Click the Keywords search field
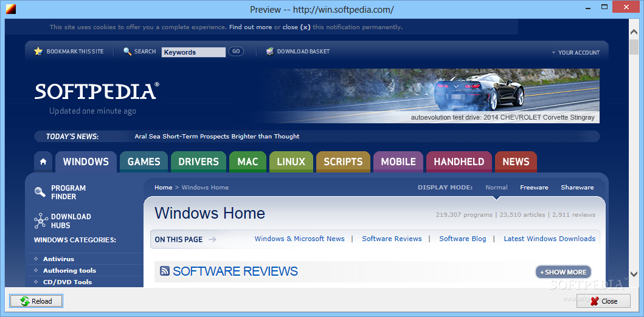 [x=193, y=52]
